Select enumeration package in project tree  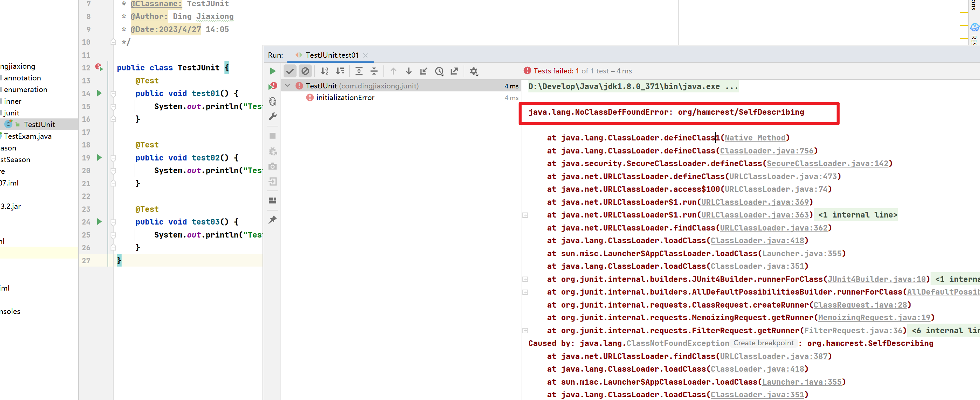(25, 90)
